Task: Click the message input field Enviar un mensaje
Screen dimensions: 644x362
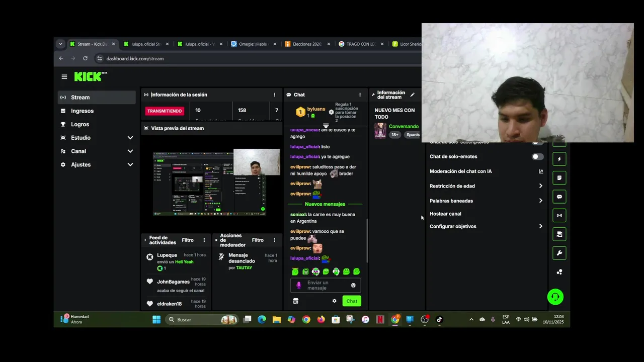Action: [x=325, y=285]
